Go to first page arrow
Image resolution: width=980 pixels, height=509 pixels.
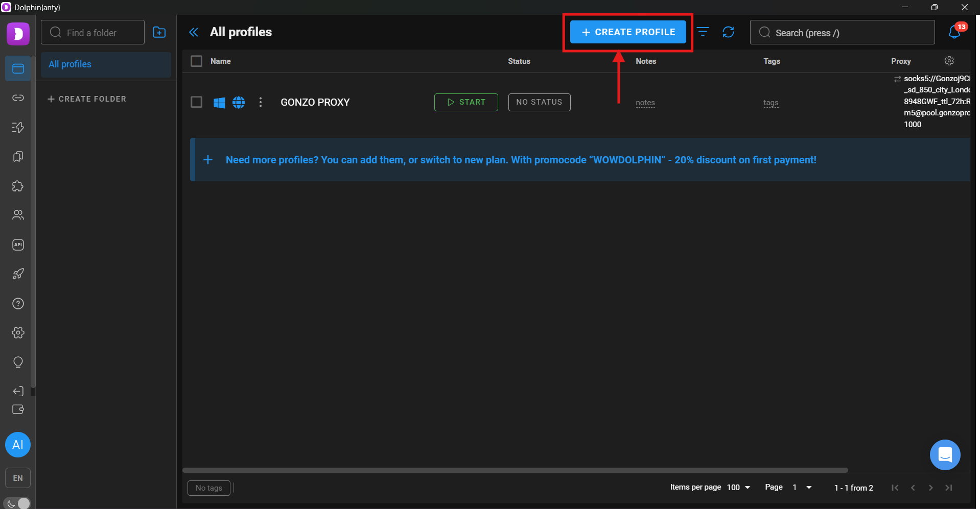(895, 488)
